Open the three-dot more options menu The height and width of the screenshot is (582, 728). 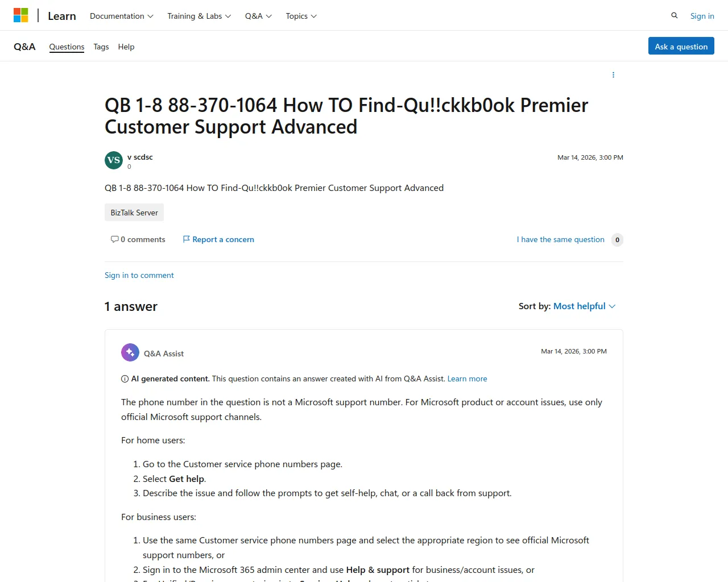613,75
